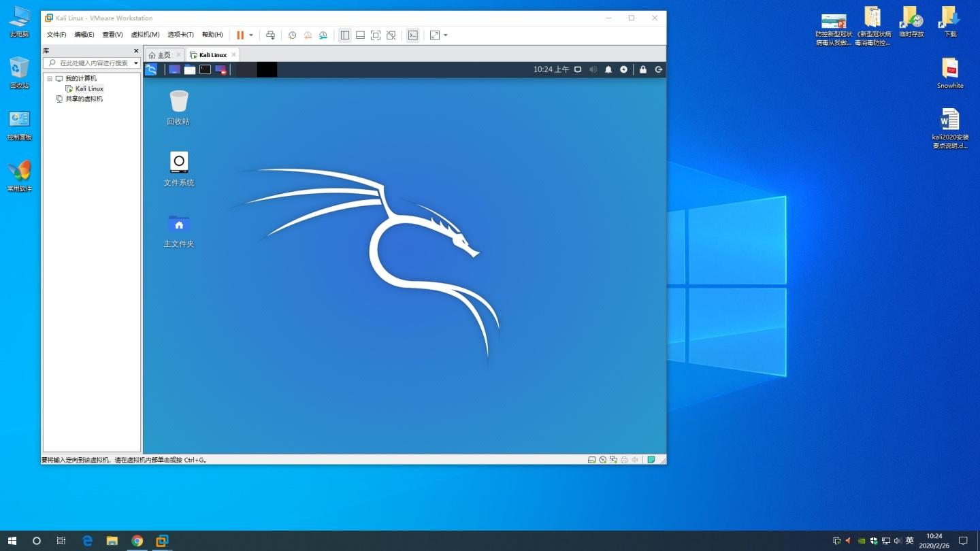Click the CD/DVD device icon in VMware status bar
Image resolution: width=980 pixels, height=551 pixels.
pos(603,460)
